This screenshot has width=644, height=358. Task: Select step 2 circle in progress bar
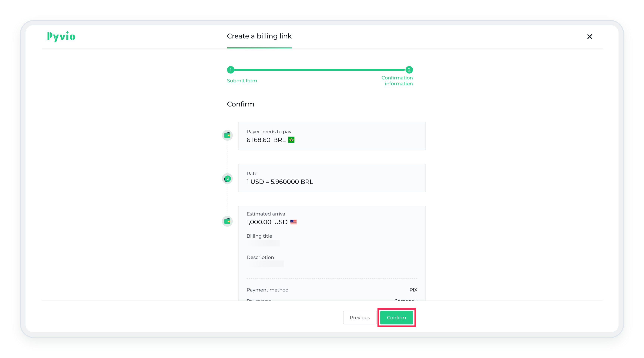(409, 70)
